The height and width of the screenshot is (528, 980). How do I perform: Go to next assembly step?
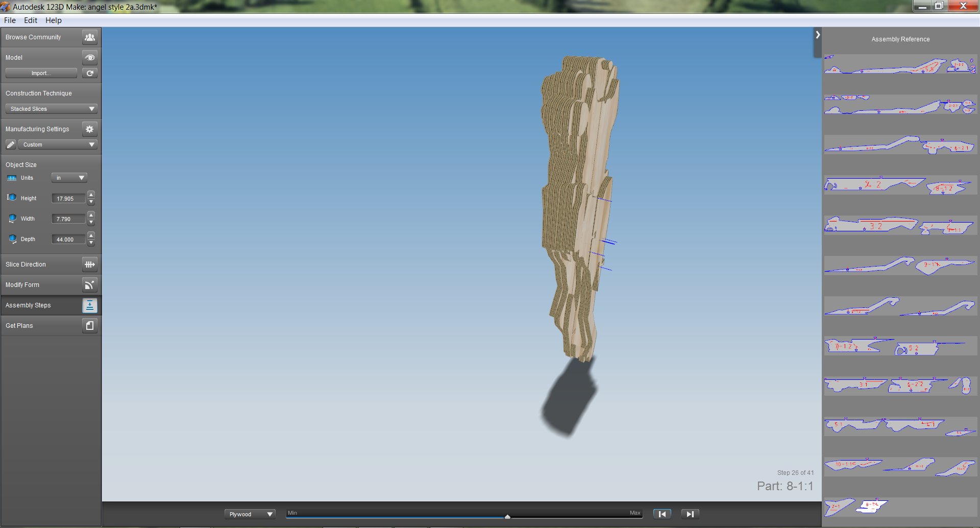(x=690, y=514)
